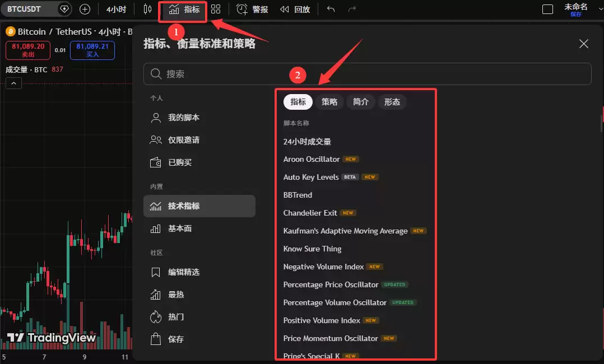Image resolution: width=604 pixels, height=364 pixels.
Task: Redo the last chart action
Action: 352,10
